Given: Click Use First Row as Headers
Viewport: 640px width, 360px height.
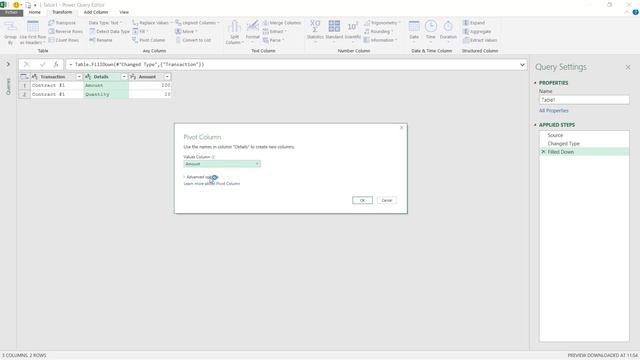Looking at the screenshot, I should click(x=33, y=32).
